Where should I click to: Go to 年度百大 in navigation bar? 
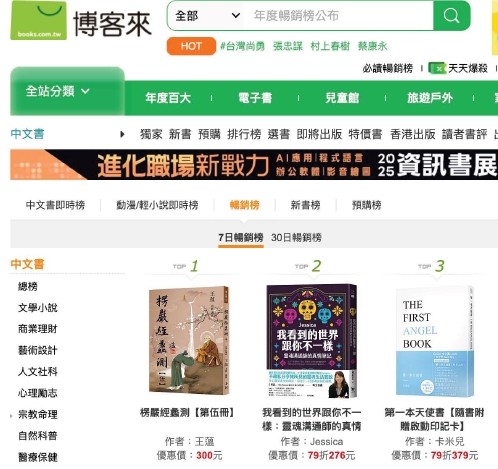tap(168, 98)
